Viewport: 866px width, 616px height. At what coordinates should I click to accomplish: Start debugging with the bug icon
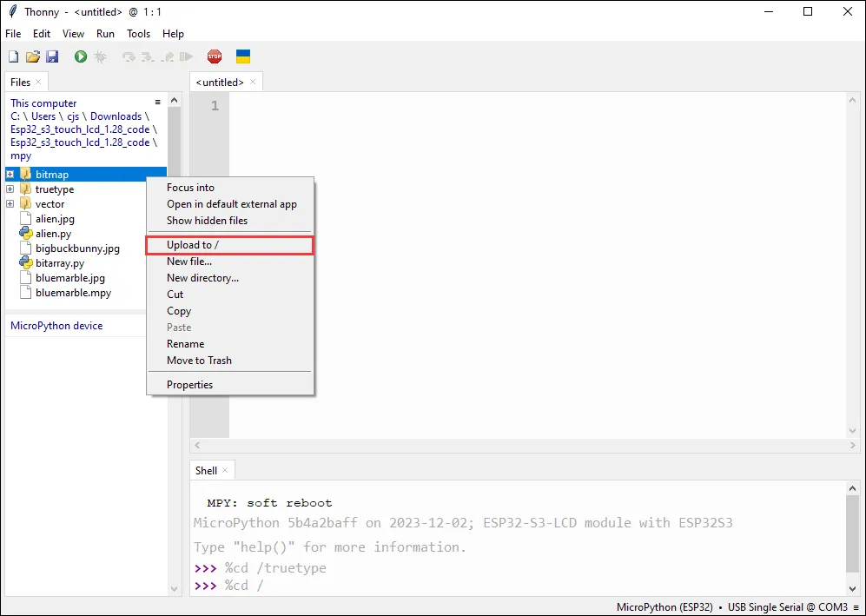pos(101,56)
